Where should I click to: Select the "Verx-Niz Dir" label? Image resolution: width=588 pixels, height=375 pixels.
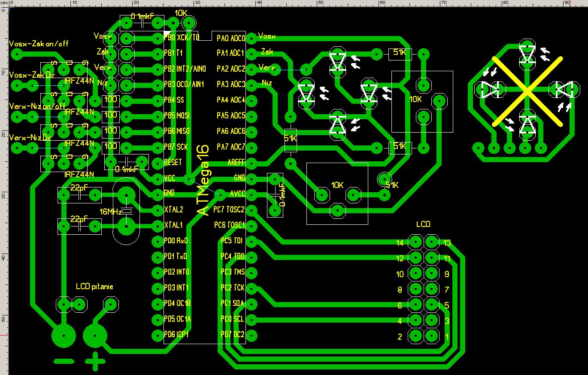click(x=30, y=138)
